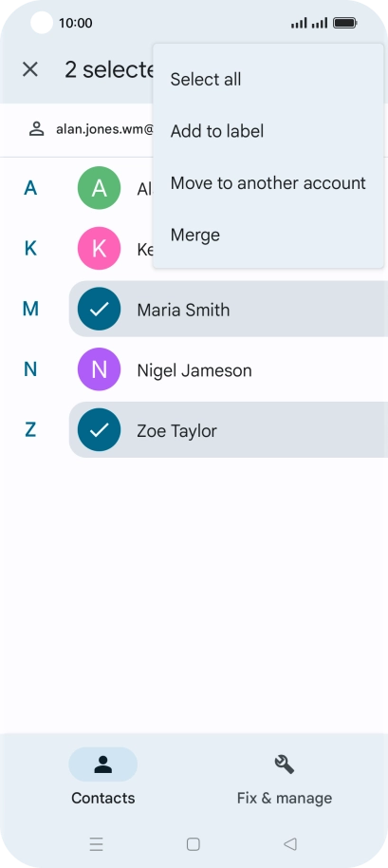Tap the pink K contact avatar
This screenshot has width=388, height=868.
[99, 249]
